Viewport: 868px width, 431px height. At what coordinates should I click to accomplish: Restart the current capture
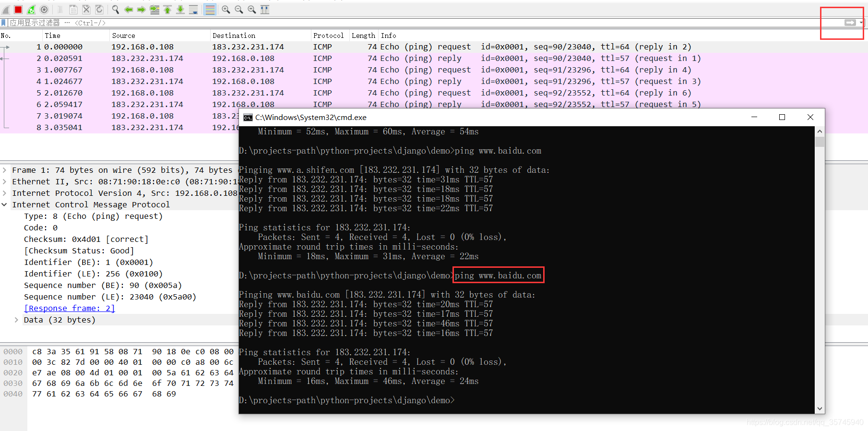point(31,10)
